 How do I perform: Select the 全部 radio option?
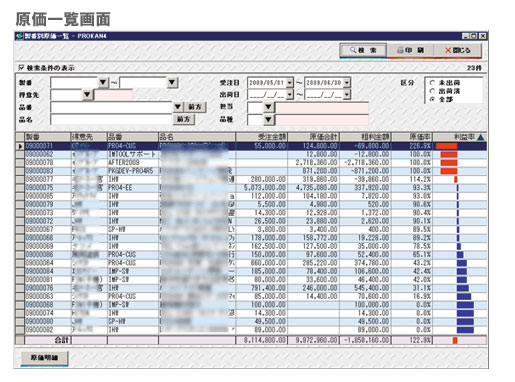[x=433, y=99]
